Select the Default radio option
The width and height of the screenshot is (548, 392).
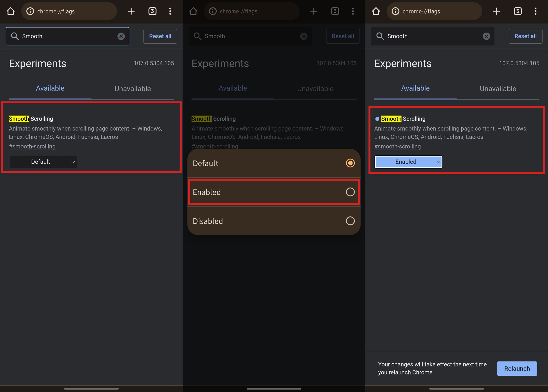[x=350, y=163]
